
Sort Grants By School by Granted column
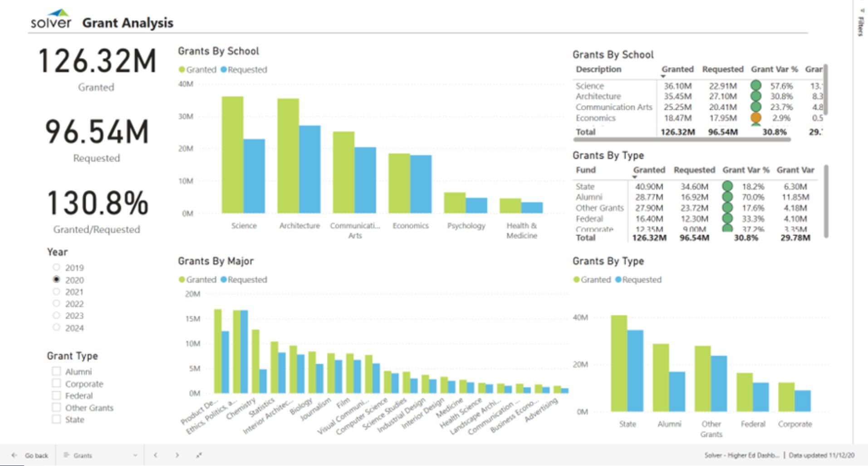[x=677, y=69]
